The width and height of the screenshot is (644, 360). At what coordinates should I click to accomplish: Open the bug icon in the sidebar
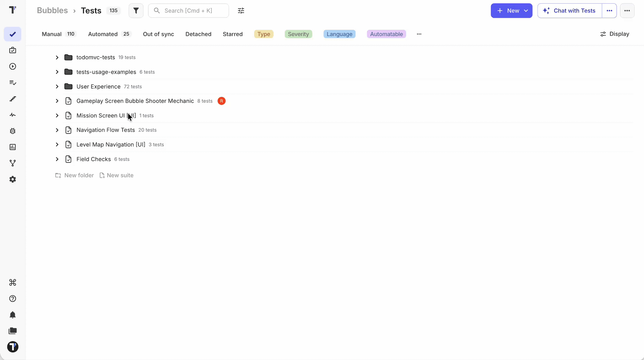[12, 131]
